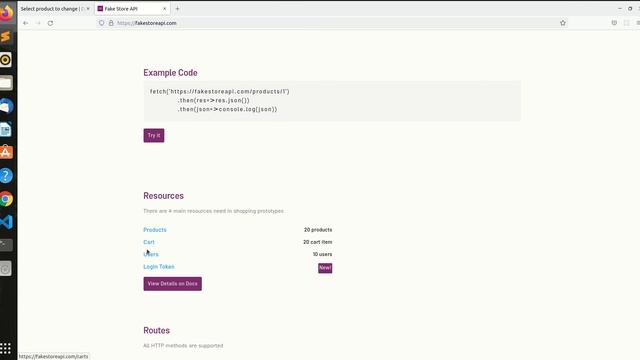Open Terminal from the dock
The image size is (640, 360).
[6, 245]
